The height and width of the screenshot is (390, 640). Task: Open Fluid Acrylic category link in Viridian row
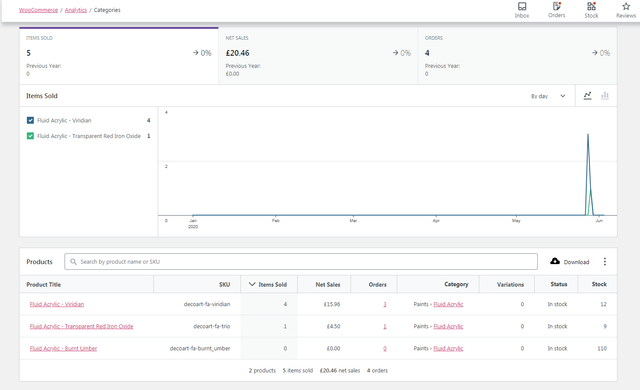click(x=448, y=304)
